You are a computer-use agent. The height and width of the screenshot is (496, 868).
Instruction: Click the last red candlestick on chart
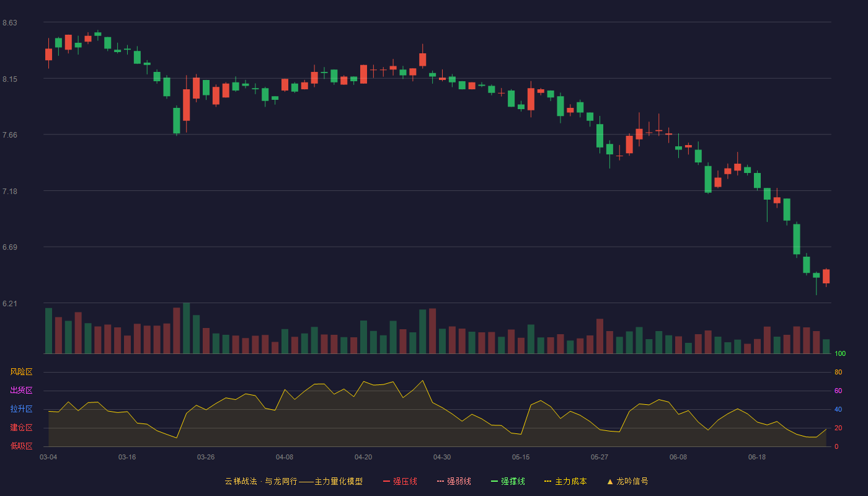pyautogui.click(x=826, y=277)
